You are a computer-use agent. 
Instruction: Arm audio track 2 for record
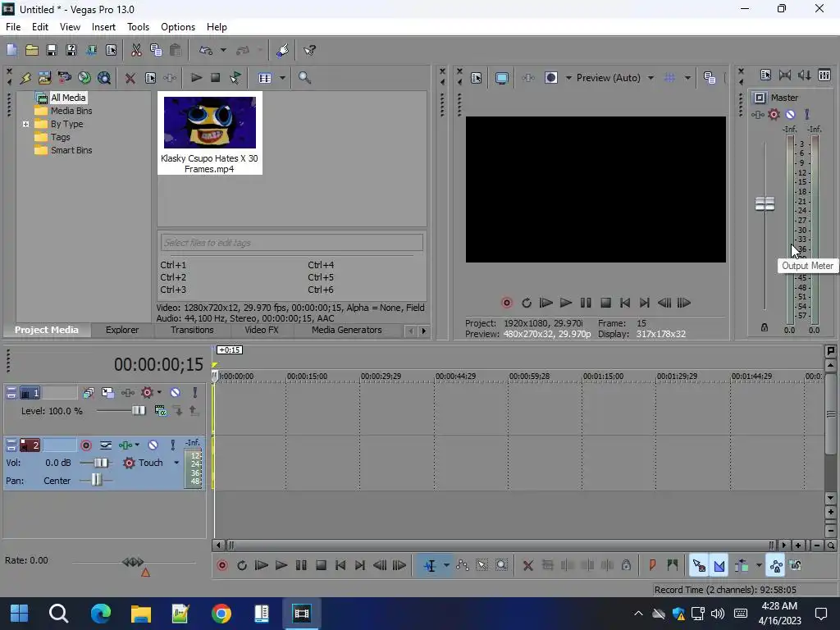click(x=85, y=445)
